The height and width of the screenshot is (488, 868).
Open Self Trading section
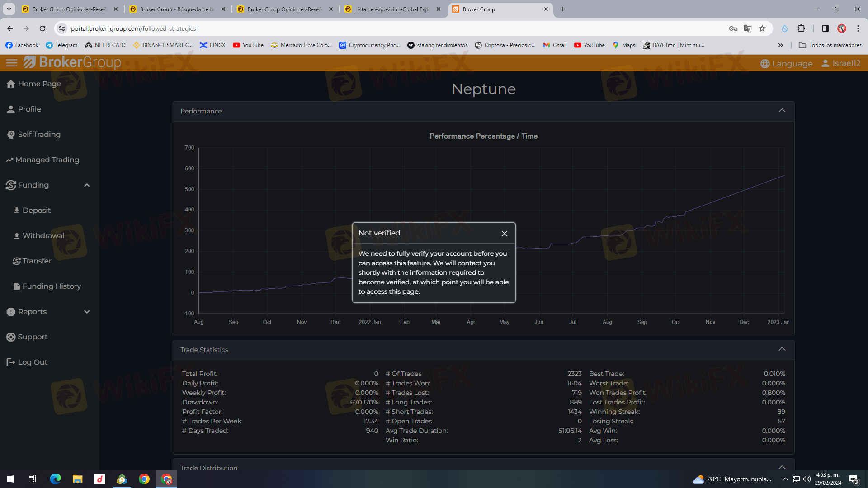pyautogui.click(x=39, y=134)
